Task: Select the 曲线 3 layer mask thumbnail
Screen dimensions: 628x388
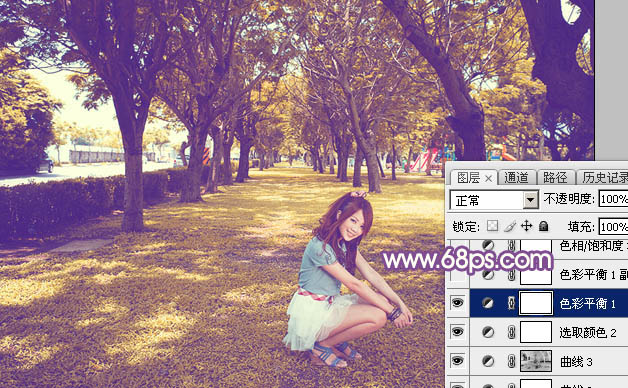Action: point(536,361)
